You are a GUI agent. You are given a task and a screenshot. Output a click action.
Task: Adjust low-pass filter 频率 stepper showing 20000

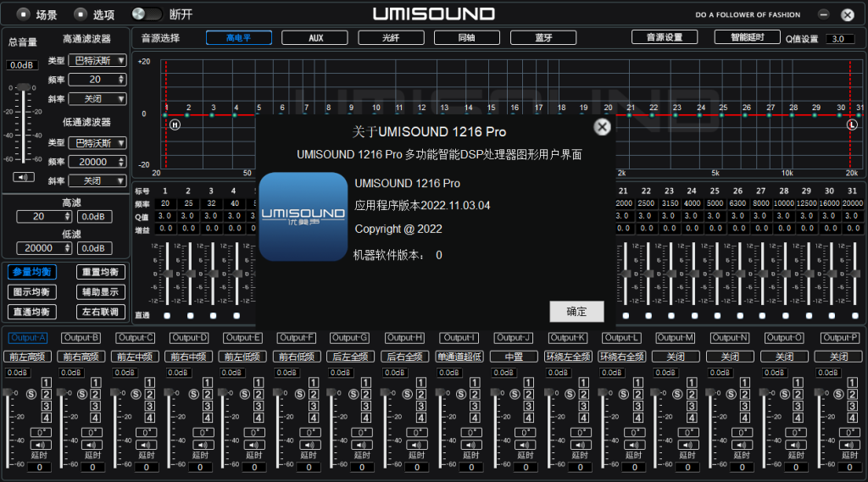coord(98,162)
